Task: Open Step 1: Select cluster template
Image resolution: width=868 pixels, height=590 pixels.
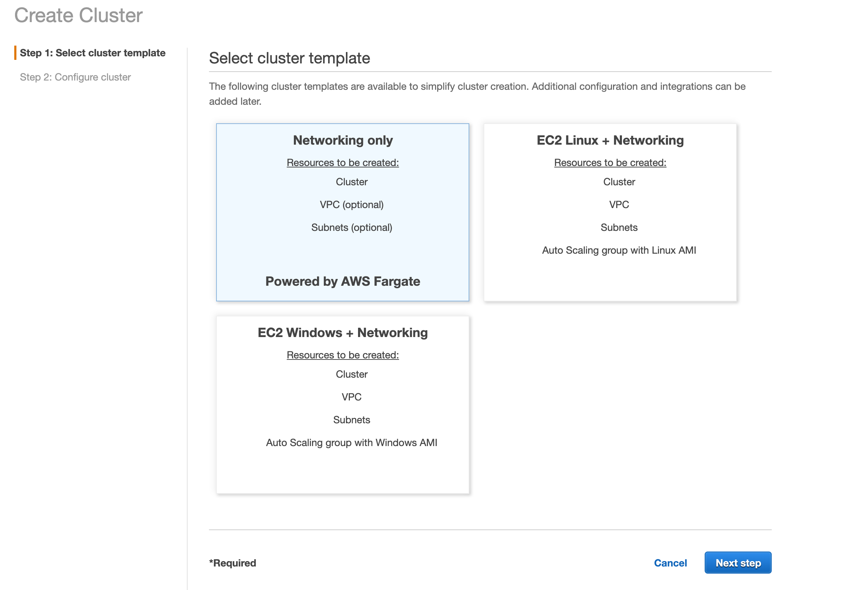Action: tap(92, 53)
